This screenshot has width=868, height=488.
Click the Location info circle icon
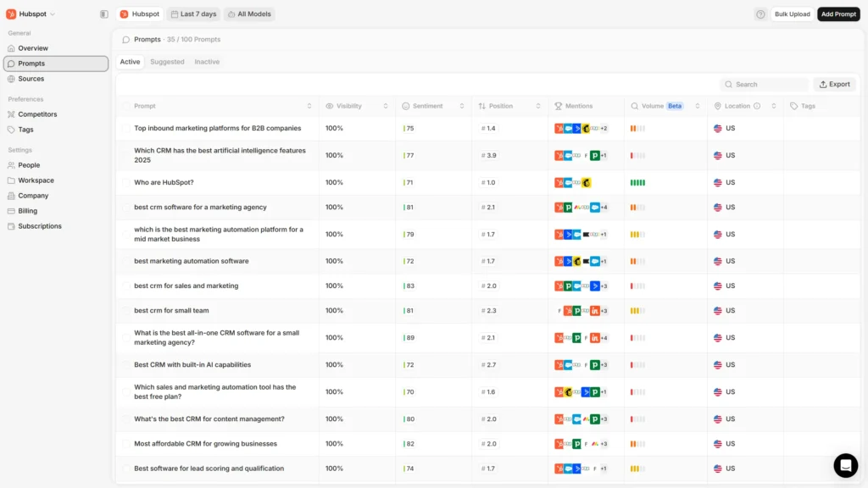[757, 106]
